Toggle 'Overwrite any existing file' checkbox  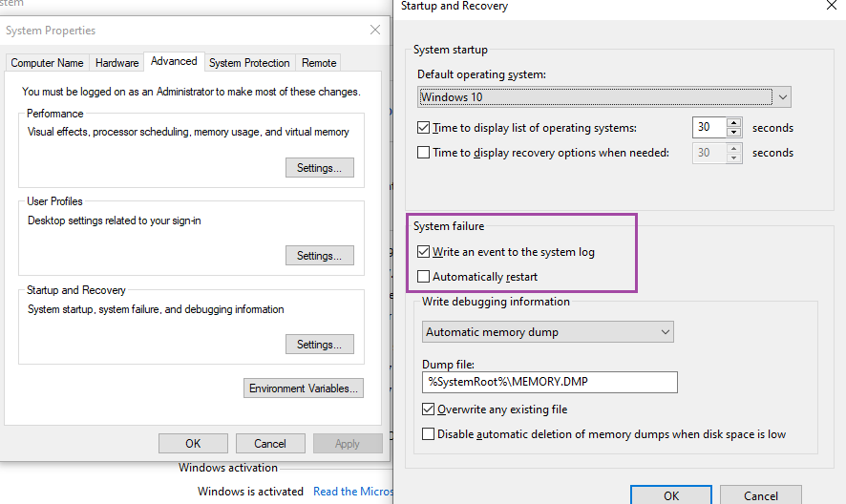(429, 409)
